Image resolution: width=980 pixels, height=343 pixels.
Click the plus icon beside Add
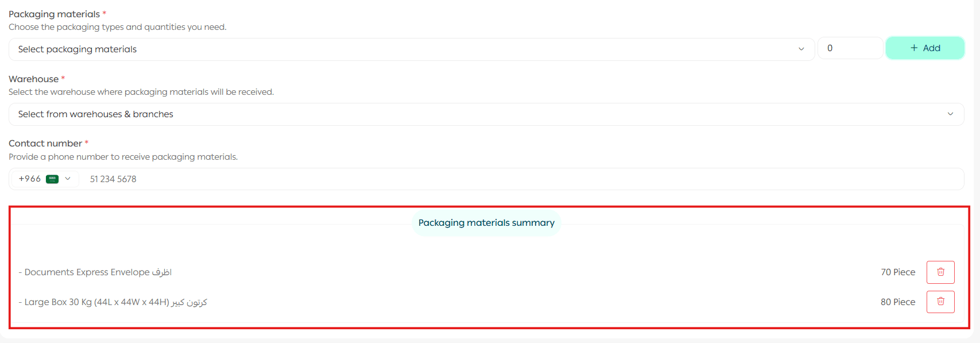click(914, 48)
